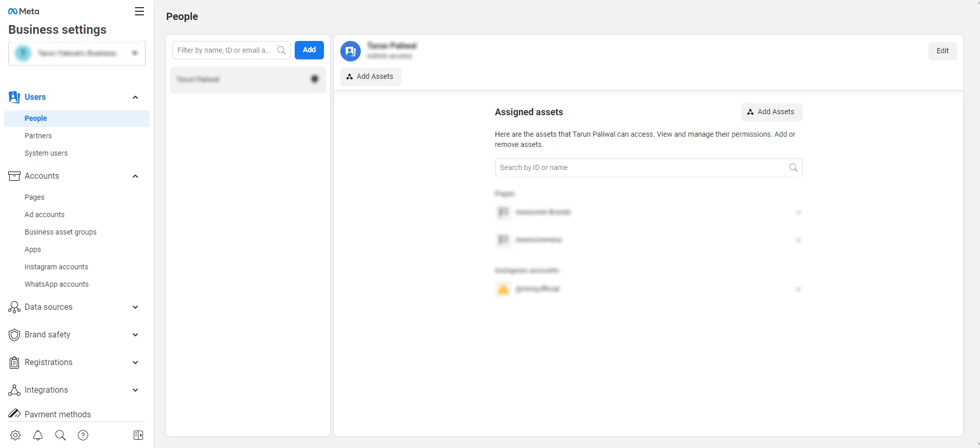
Task: Focus the Filter by name, ID or email field
Action: (x=231, y=50)
